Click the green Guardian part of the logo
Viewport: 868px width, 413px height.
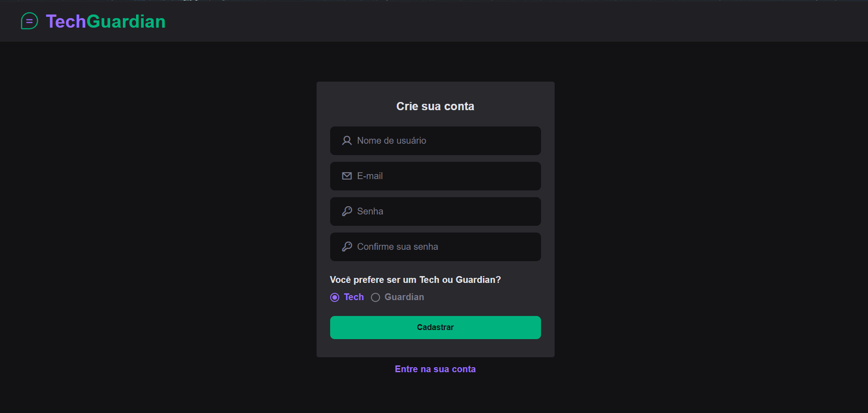126,21
